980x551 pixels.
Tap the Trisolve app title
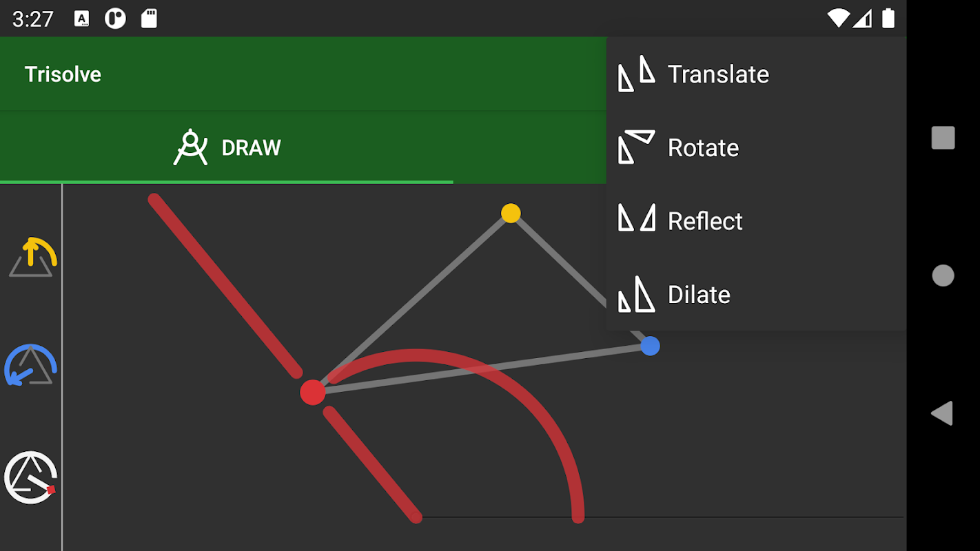[x=63, y=74]
